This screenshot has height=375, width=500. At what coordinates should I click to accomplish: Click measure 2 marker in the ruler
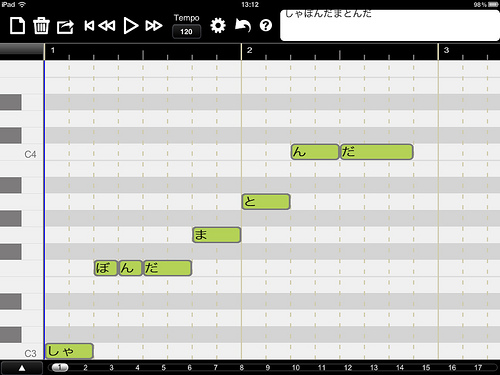249,50
